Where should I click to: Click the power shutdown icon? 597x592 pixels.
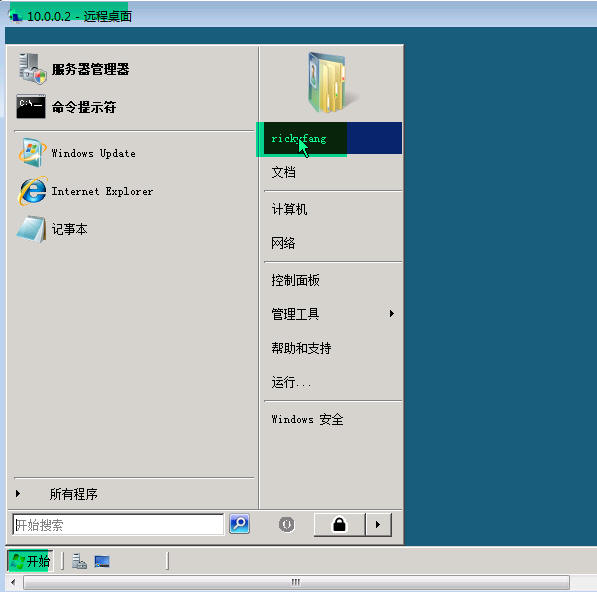point(286,524)
